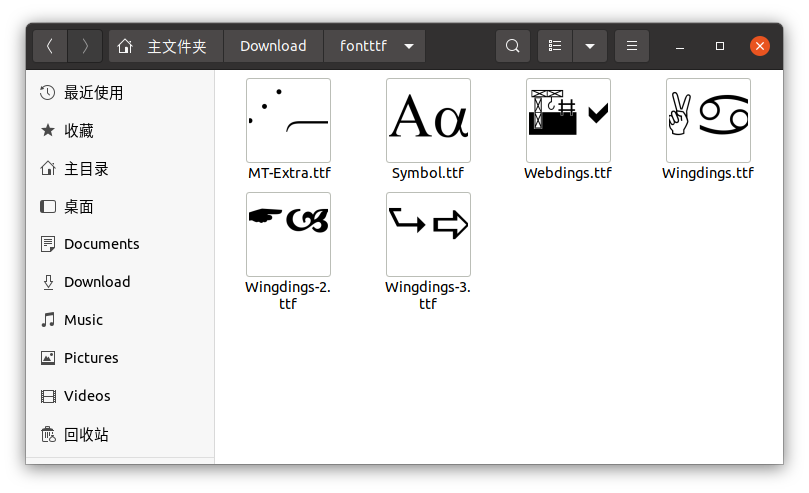Open 最近使用 in sidebar

point(93,93)
